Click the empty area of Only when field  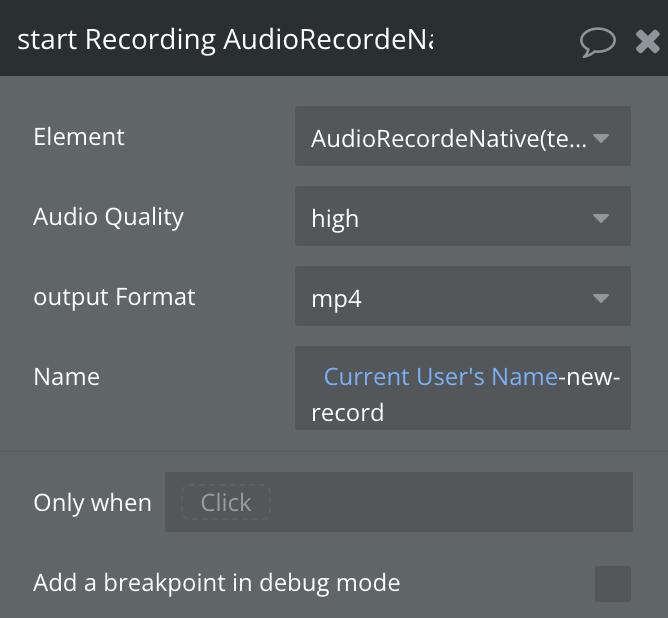tap(450, 502)
